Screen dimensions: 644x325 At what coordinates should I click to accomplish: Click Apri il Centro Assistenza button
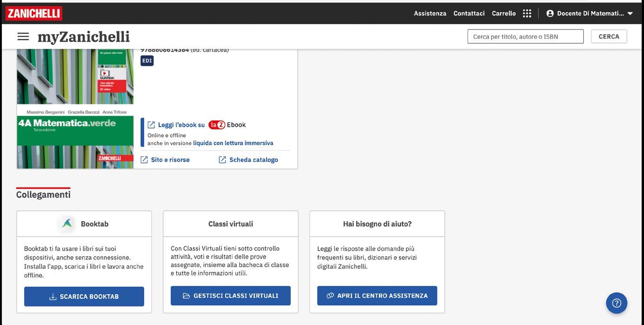point(377,296)
